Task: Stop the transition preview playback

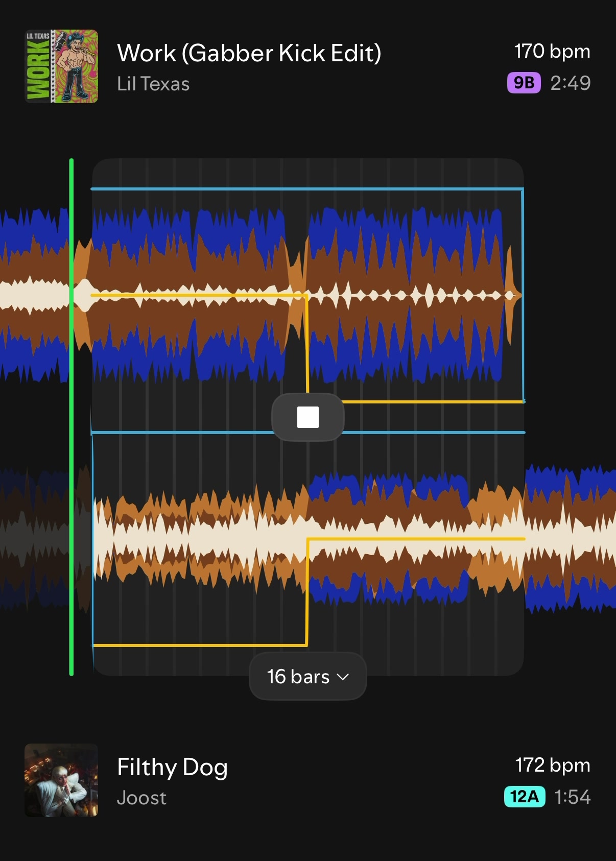Action: click(308, 417)
